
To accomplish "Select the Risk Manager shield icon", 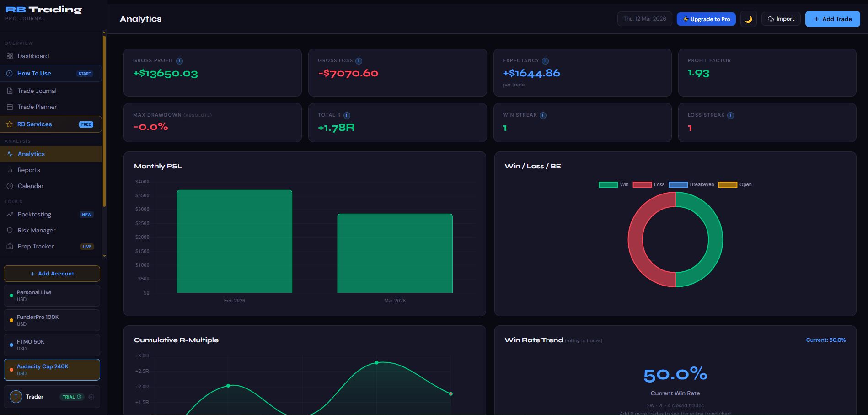I will (10, 230).
